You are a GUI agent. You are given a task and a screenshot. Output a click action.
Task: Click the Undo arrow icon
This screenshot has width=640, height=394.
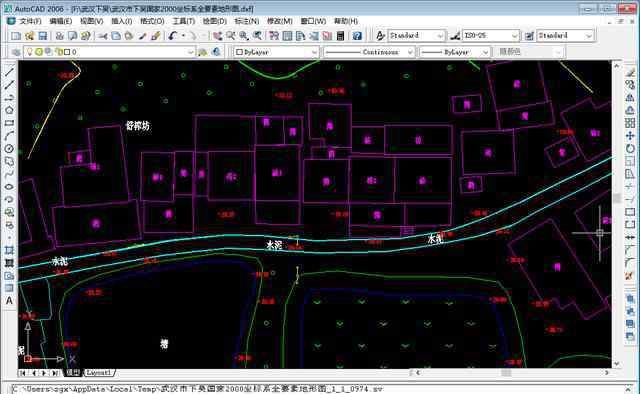tap(173, 36)
